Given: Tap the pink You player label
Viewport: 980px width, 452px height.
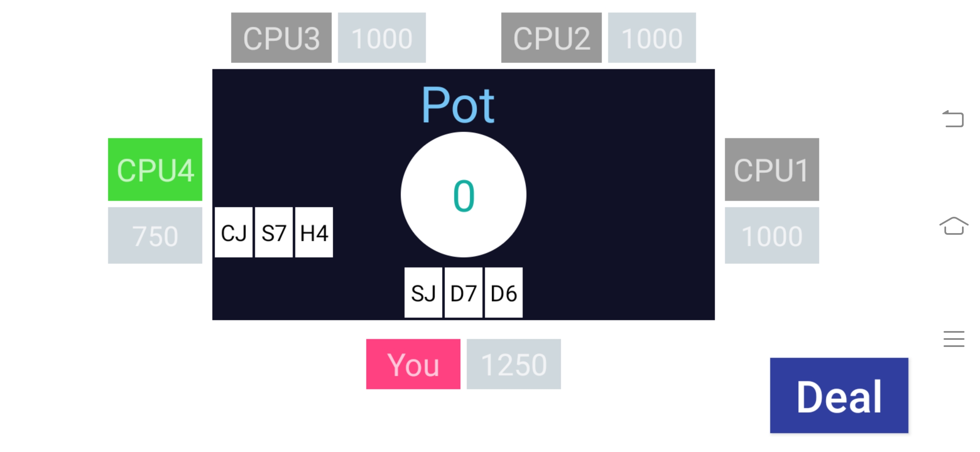Looking at the screenshot, I should [413, 364].
